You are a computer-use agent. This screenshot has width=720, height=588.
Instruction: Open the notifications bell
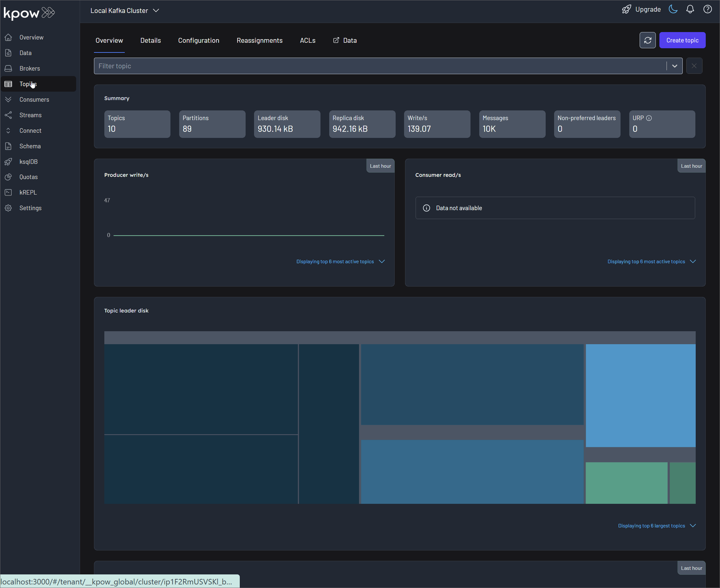point(690,9)
